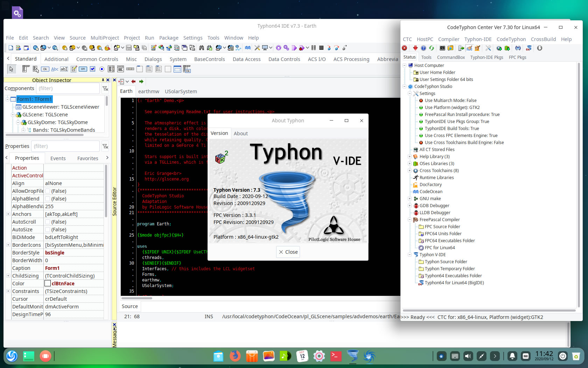The width and height of the screenshot is (588, 368).
Task: Click the crossed tools options icon in IDE toolbar
Action: pyautogui.click(x=257, y=48)
